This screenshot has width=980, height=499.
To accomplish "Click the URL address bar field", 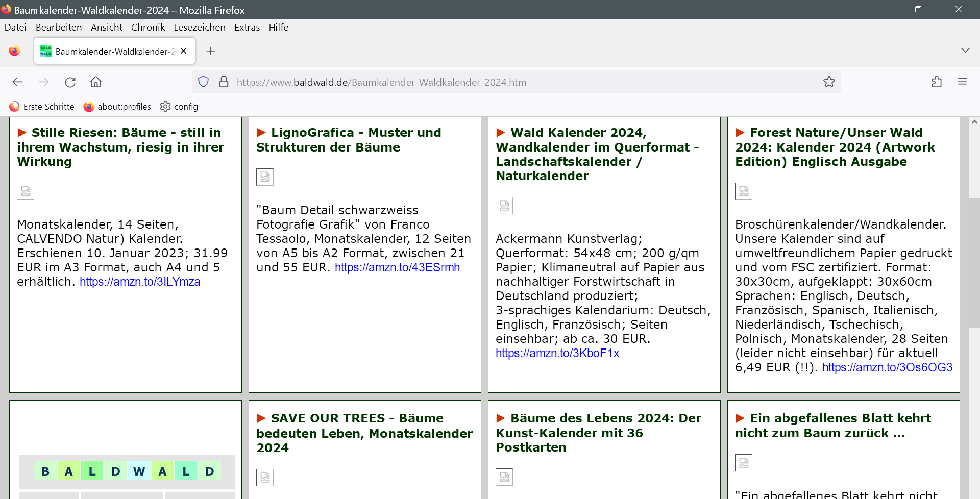I will click(x=510, y=82).
